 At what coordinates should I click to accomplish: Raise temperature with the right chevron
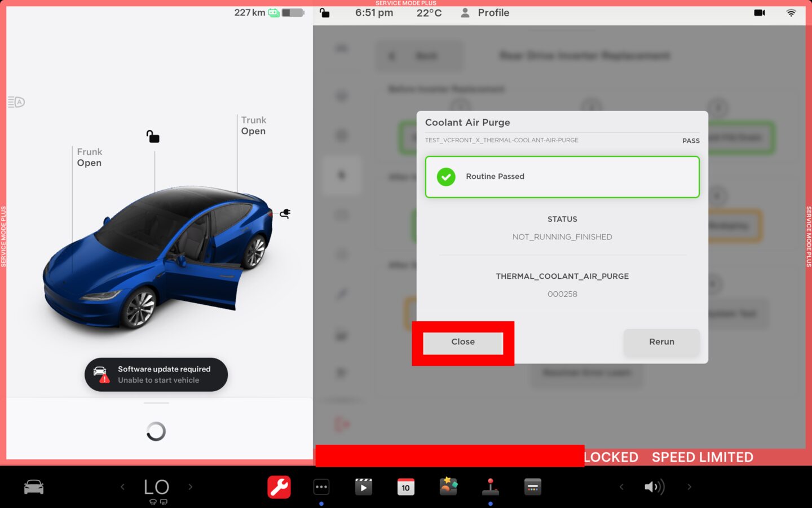(x=191, y=487)
